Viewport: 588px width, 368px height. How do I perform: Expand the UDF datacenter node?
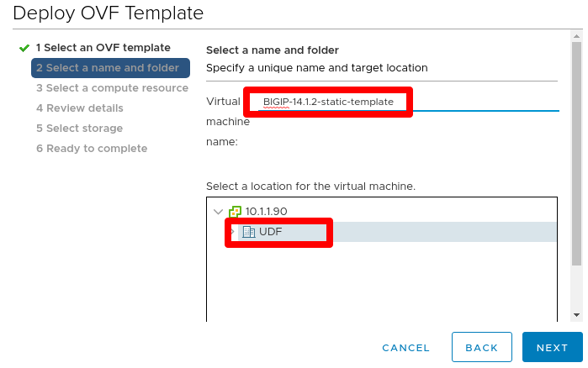232,232
